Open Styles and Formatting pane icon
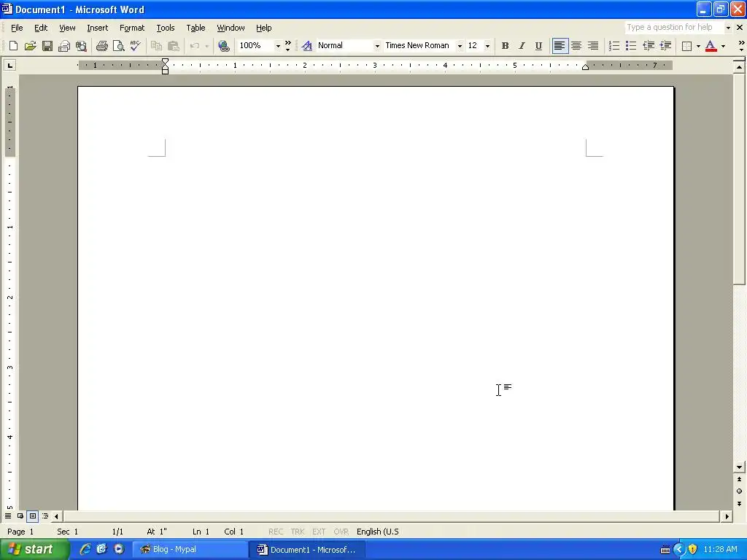Viewport: 747px width, 560px height. click(307, 46)
